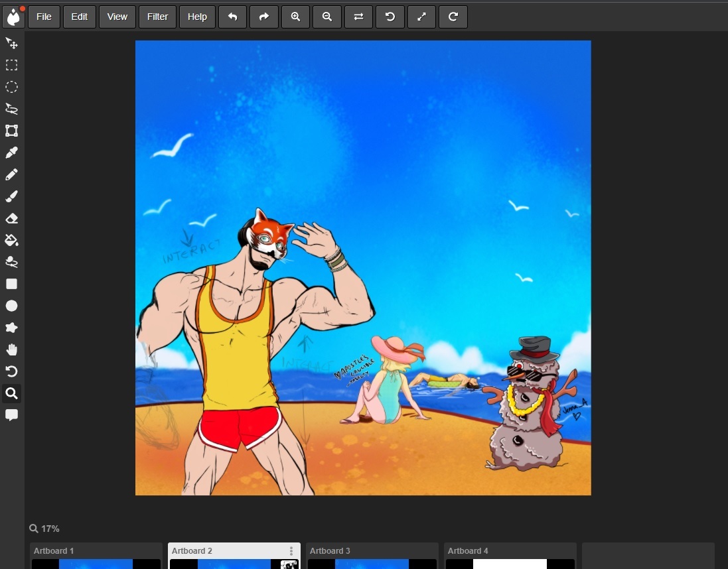Select the Paint Bucket fill tool
This screenshot has height=569, width=728.
[x=12, y=240]
